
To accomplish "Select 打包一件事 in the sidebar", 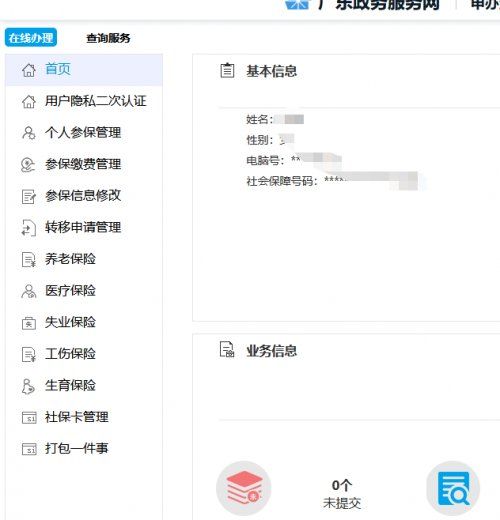I will pyautogui.click(x=84, y=448).
